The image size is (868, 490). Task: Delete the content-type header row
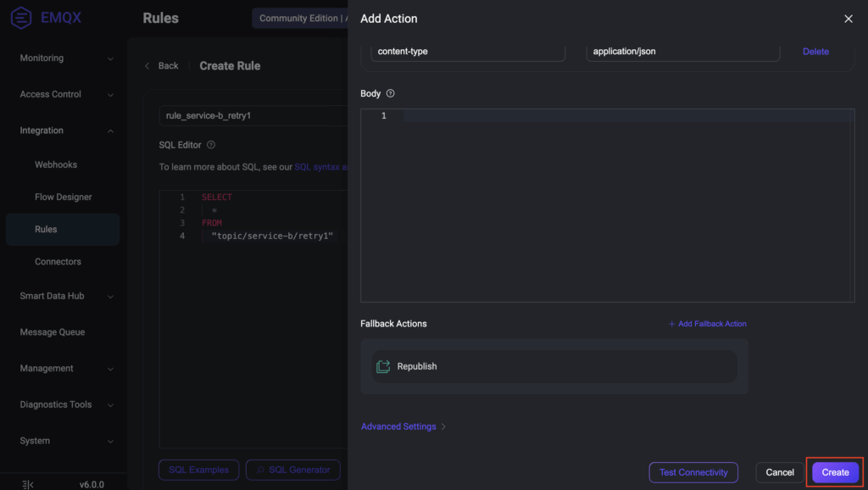click(x=815, y=52)
